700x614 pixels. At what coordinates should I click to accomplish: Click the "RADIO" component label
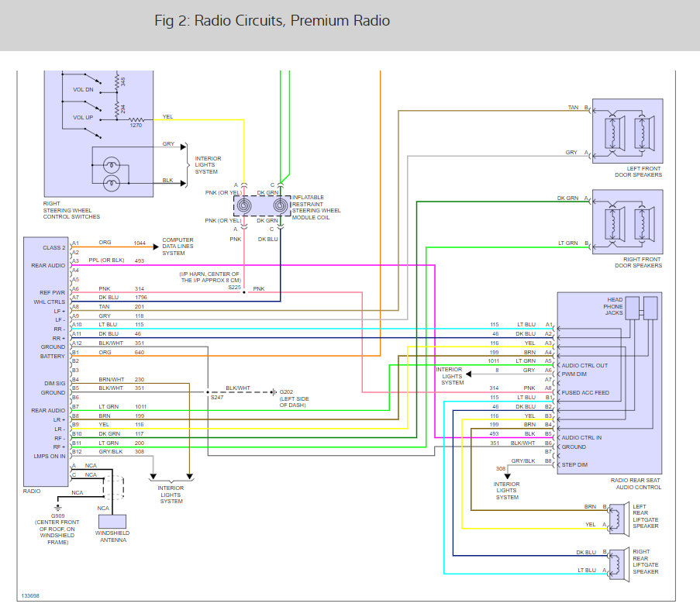(x=32, y=492)
